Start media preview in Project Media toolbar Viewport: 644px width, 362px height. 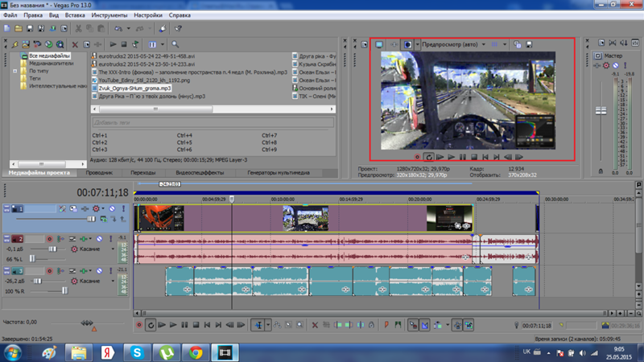(x=113, y=44)
